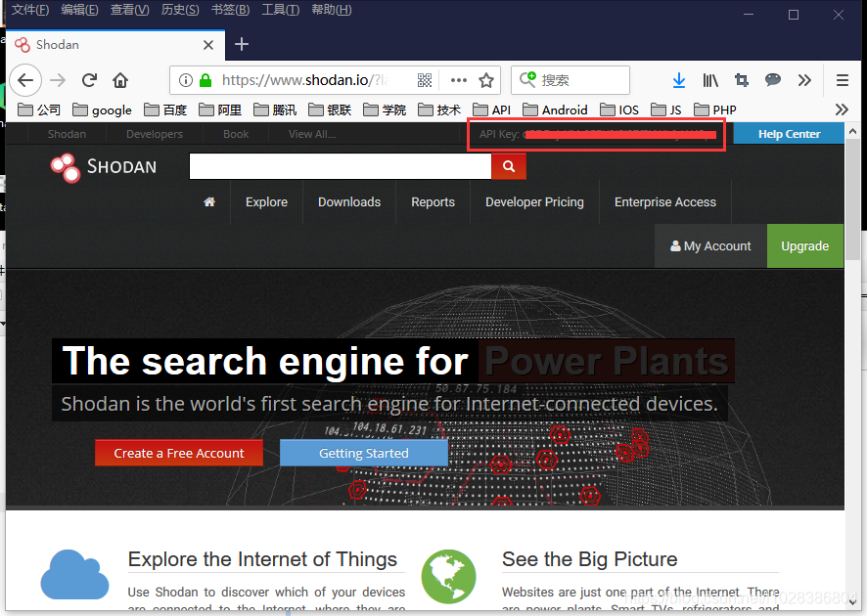Click the screenshot crop toolbar icon
The image size is (867, 616).
click(741, 80)
